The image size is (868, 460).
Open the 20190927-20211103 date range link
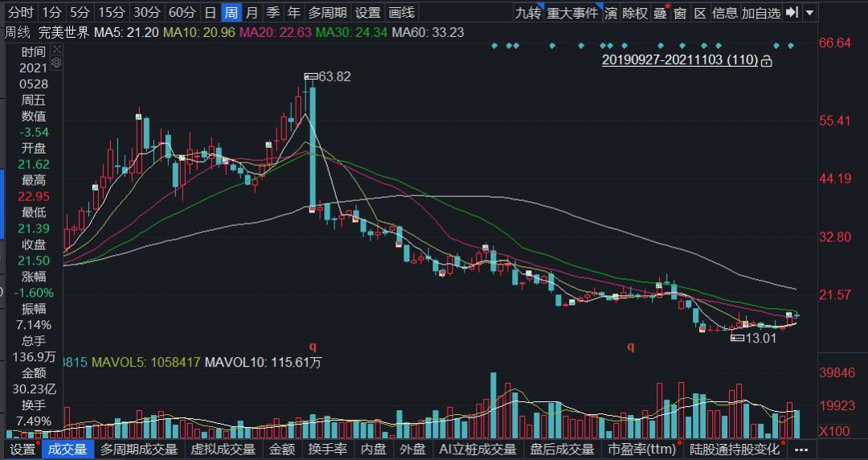point(680,60)
